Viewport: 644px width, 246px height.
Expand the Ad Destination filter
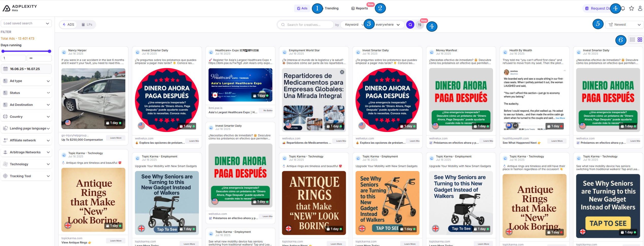click(26, 105)
